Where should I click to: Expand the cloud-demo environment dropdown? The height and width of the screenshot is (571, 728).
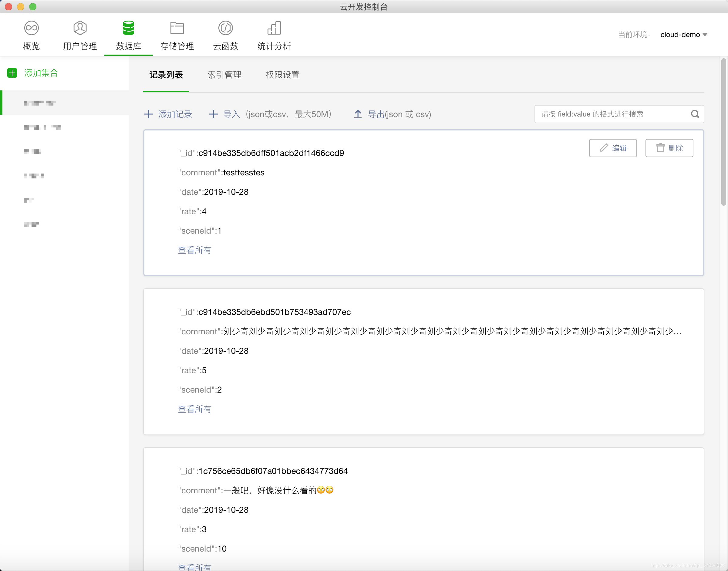tap(683, 35)
